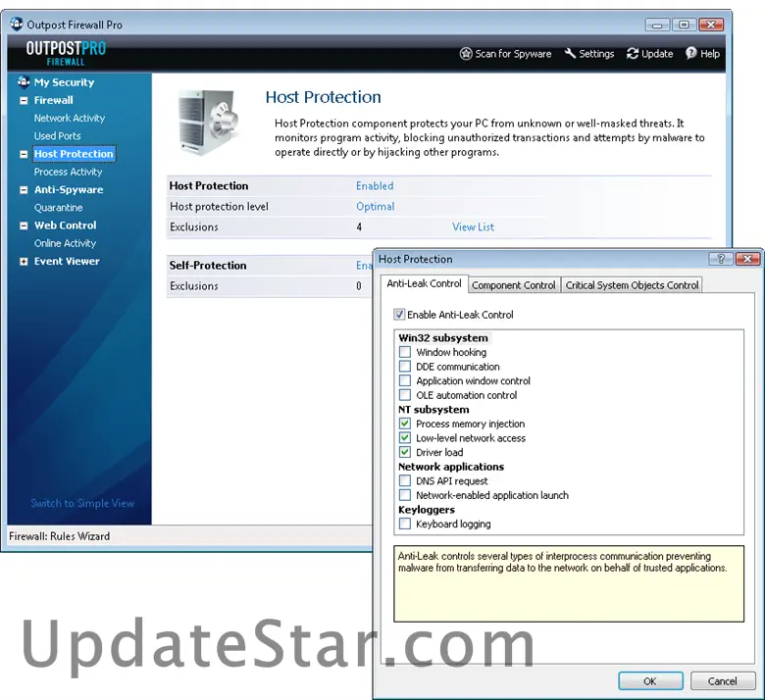
Task: Open Online Activity in the sidebar
Action: (65, 243)
